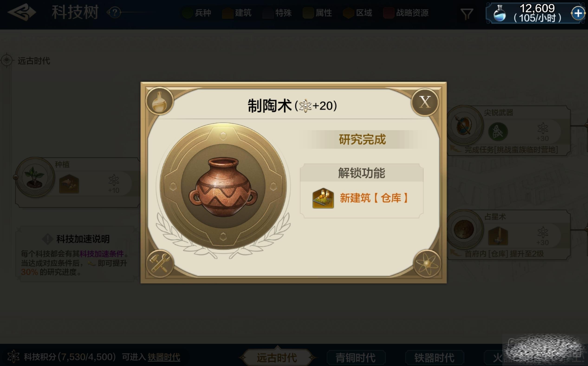
Task: Add research potions with plus button
Action: (578, 13)
